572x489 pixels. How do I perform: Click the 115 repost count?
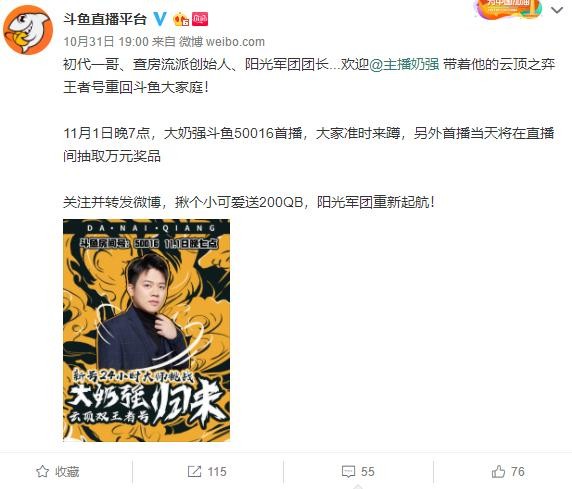point(217,471)
